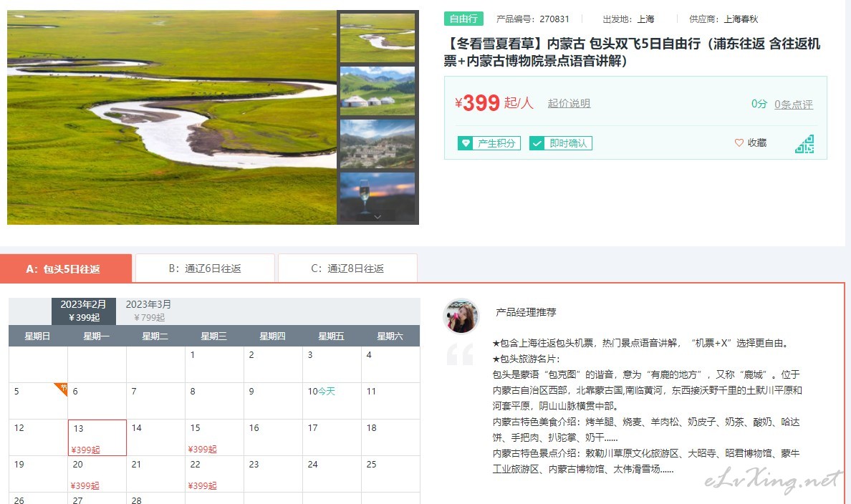Click the 星期六 column header
The image size is (851, 504).
pos(390,336)
